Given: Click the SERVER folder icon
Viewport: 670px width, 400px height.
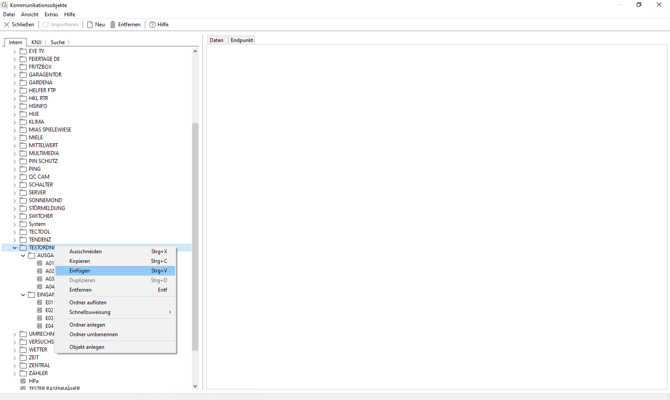Looking at the screenshot, I should pos(23,192).
